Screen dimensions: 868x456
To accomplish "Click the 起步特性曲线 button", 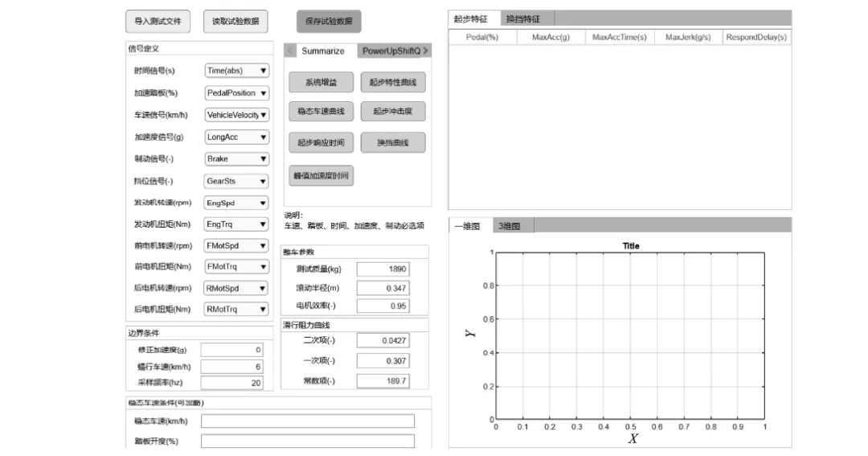I will point(393,82).
